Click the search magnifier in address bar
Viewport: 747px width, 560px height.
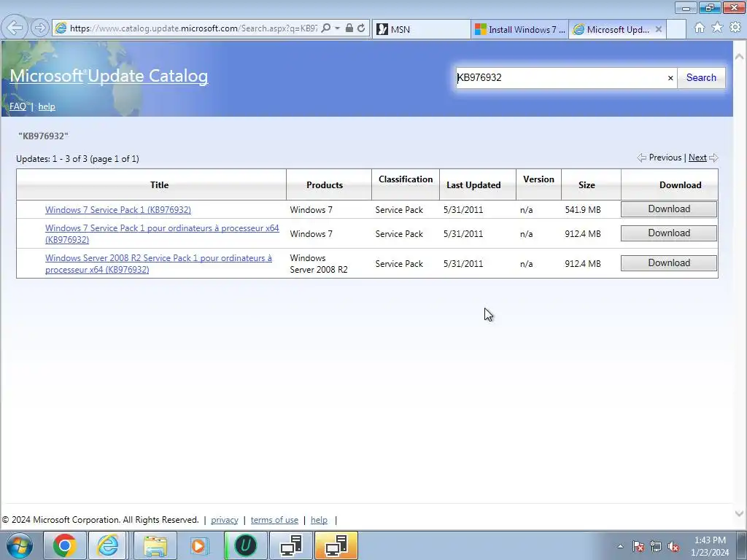tap(326, 28)
